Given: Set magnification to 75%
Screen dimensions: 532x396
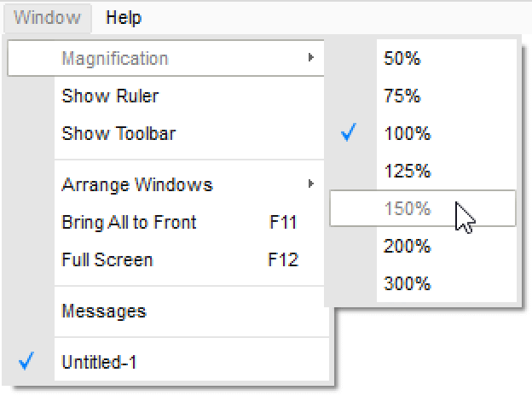Looking at the screenshot, I should coord(402,96).
